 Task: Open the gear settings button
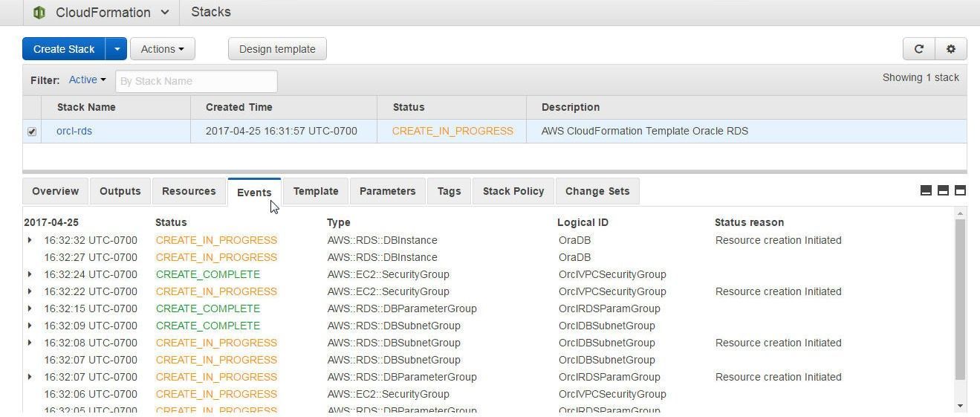pyautogui.click(x=950, y=49)
